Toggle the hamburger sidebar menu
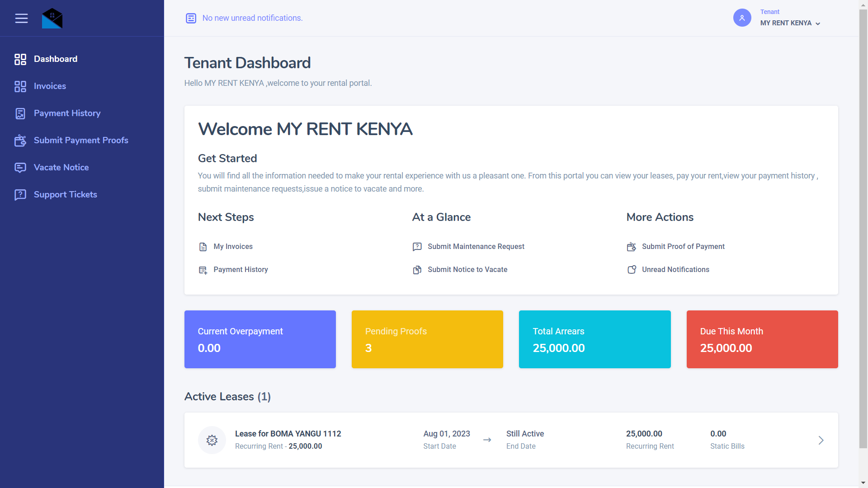 pyautogui.click(x=21, y=18)
